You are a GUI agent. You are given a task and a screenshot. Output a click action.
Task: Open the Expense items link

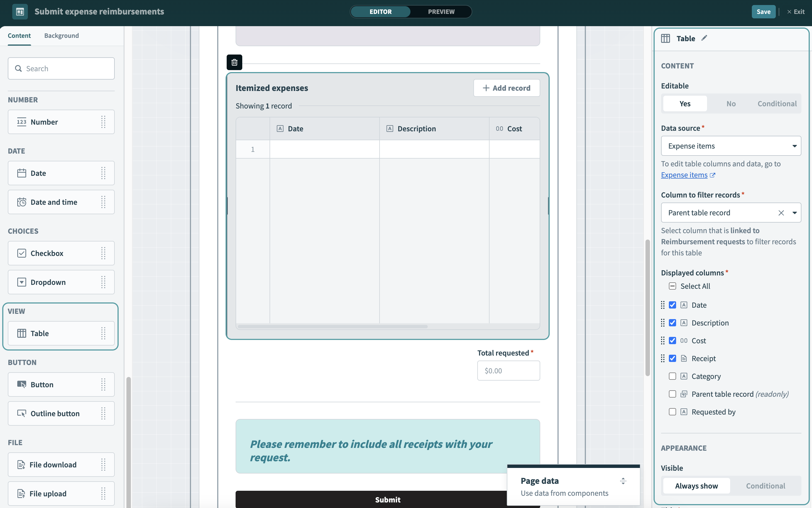(x=684, y=175)
